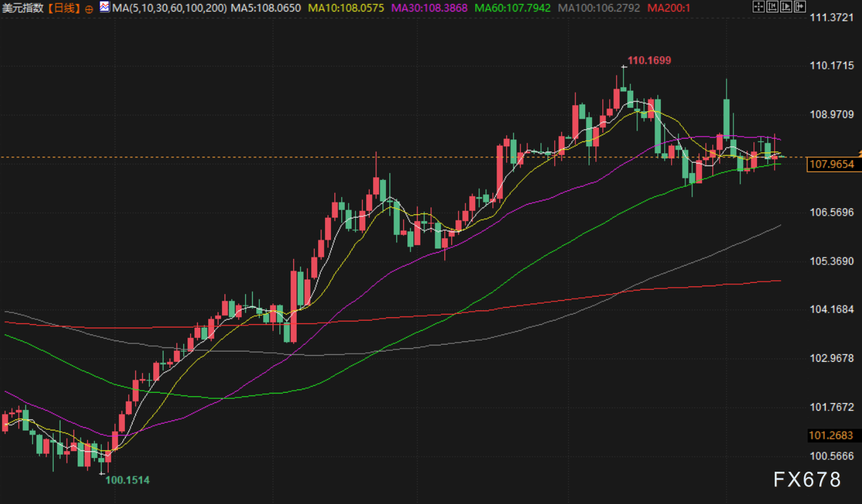Viewport: 862px width, 504px height.
Task: Select the MA5:108.0650 legend label
Action: (265, 8)
